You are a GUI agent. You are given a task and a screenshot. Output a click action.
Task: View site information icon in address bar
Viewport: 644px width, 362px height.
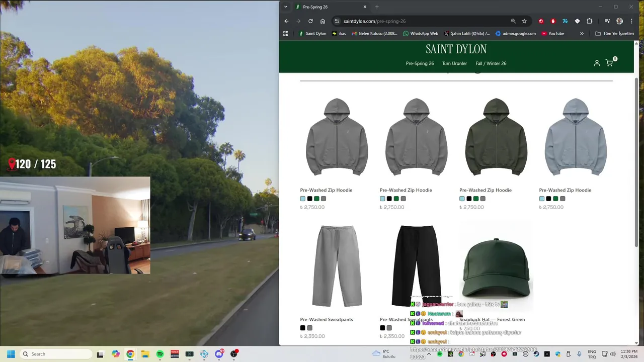click(337, 21)
